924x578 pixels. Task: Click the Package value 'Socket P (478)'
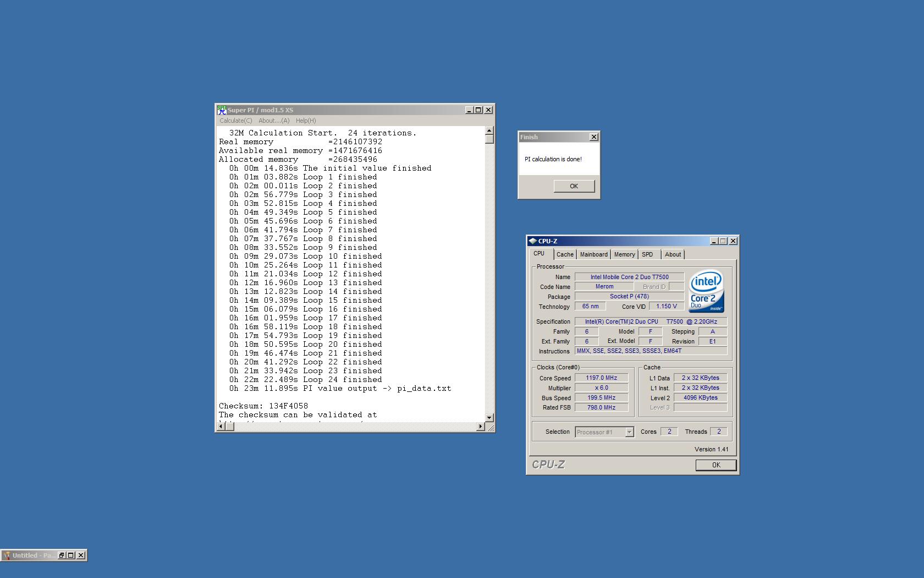(x=629, y=296)
